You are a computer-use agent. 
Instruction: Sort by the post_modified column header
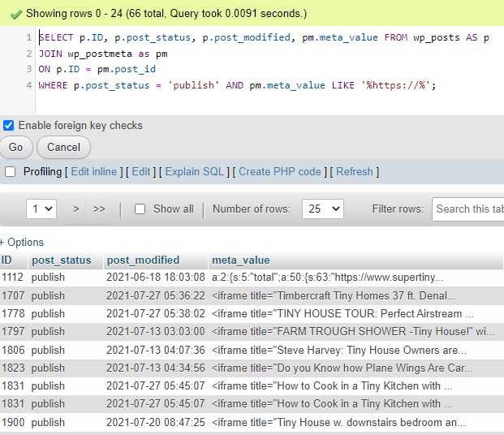(x=143, y=261)
